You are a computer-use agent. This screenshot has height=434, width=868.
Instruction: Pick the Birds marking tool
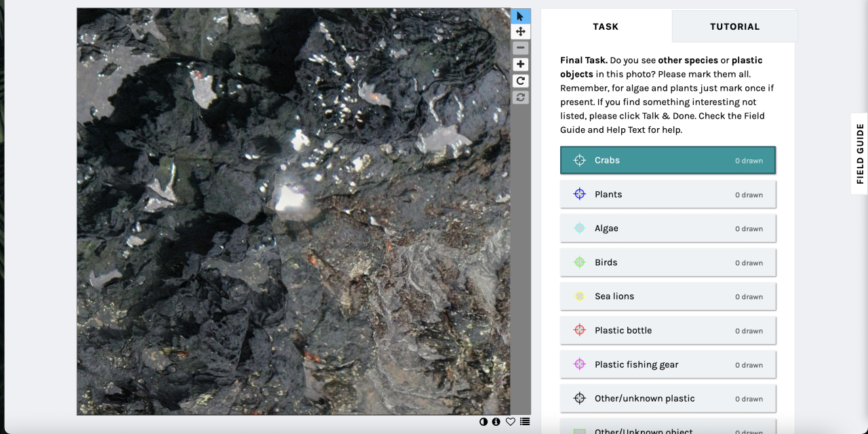tap(667, 262)
